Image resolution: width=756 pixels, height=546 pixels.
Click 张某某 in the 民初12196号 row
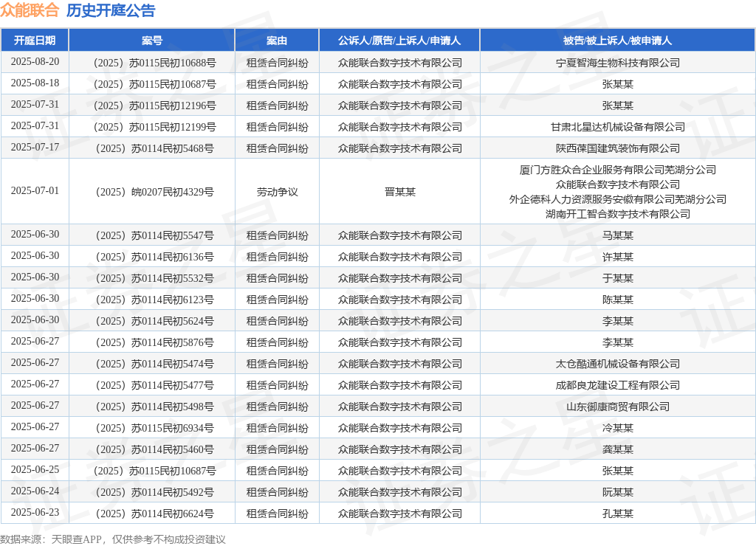pos(618,106)
